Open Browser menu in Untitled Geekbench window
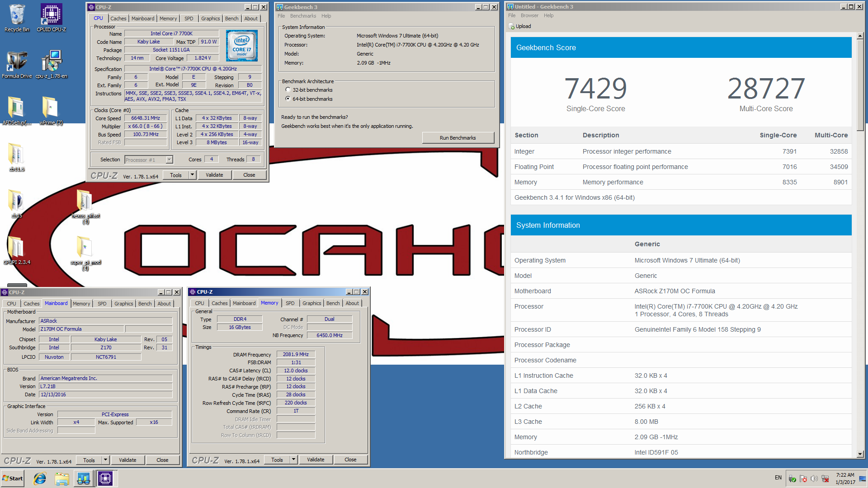This screenshot has width=868, height=488. click(529, 15)
